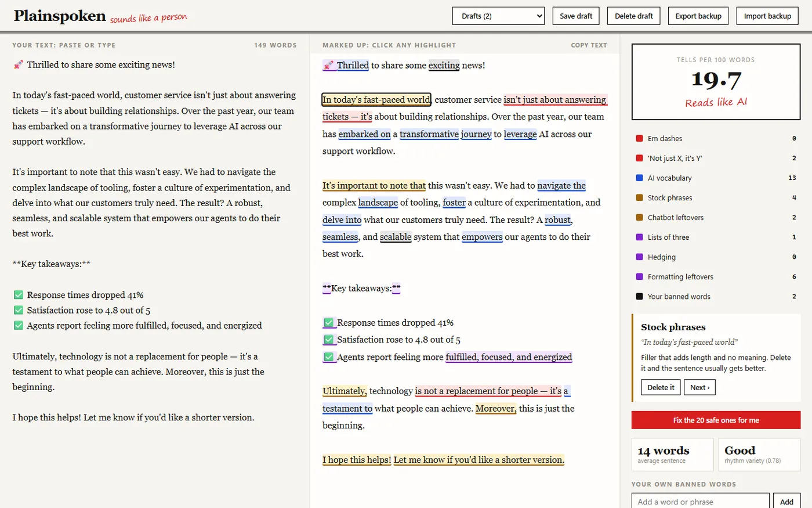Click highlighted 'It's important to note that'
Image resolution: width=812 pixels, height=508 pixels.
(x=374, y=185)
